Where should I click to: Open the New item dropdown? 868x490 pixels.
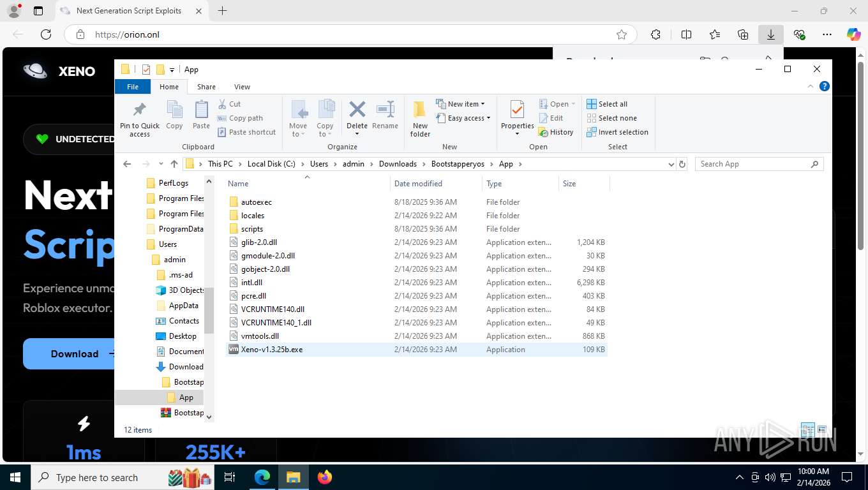click(x=461, y=104)
